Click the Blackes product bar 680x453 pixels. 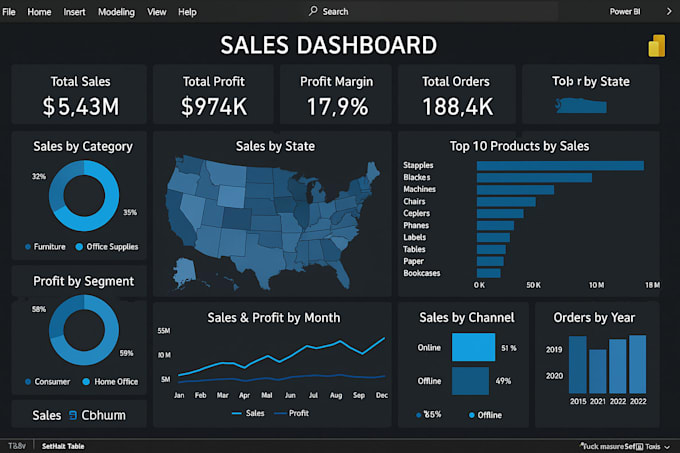[534, 178]
